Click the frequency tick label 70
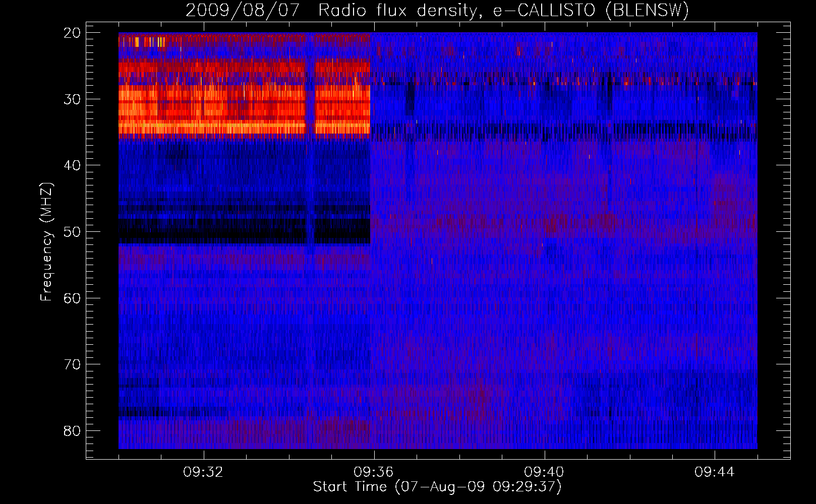Screen dimensions: 816x504 tap(73, 364)
